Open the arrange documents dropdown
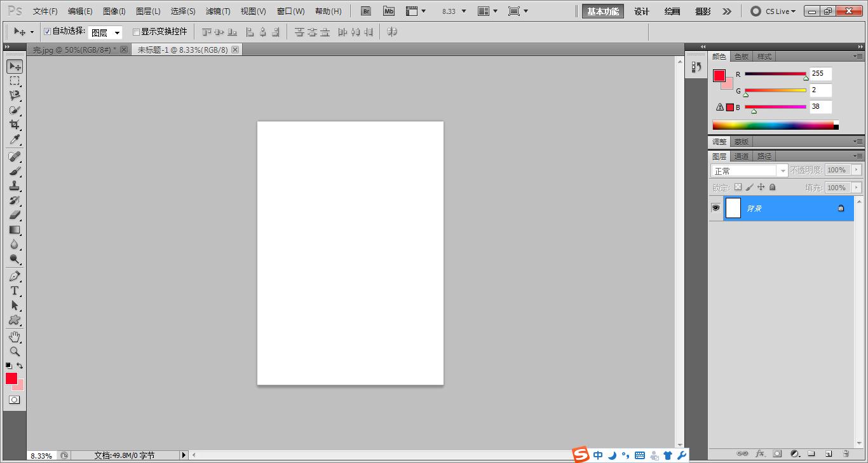This screenshot has height=463, width=868. (x=489, y=11)
